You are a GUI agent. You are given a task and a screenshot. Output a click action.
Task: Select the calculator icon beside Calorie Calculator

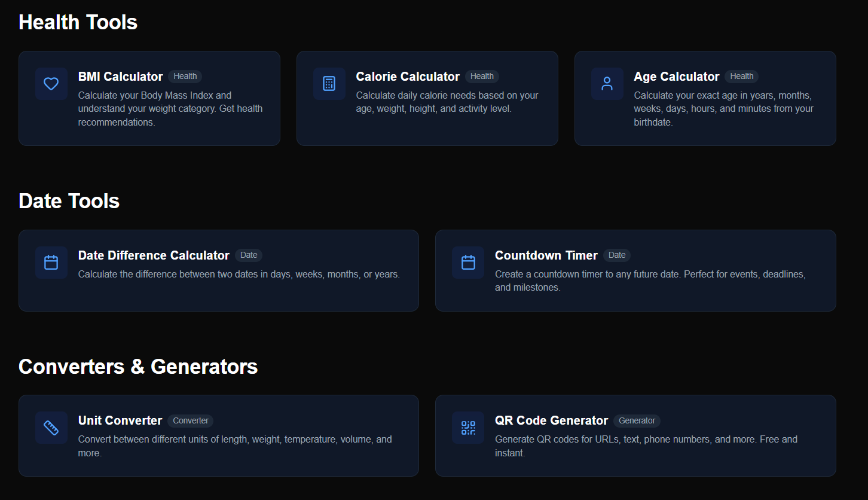[329, 84]
